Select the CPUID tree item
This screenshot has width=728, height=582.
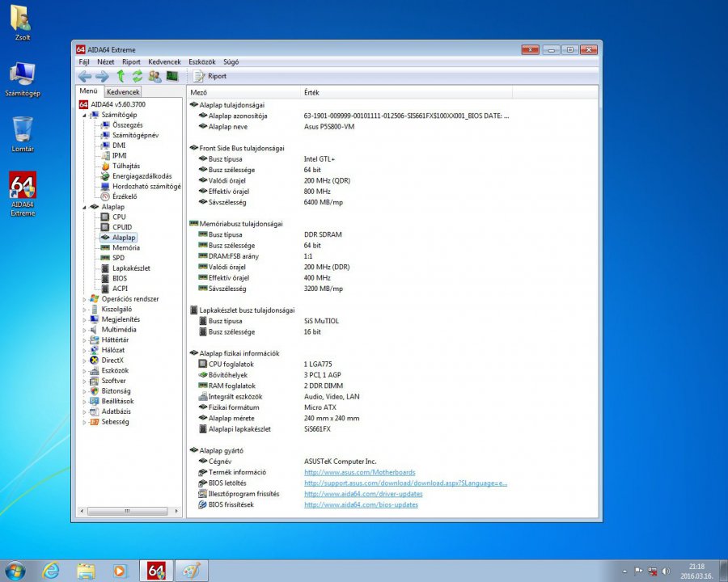(x=122, y=227)
